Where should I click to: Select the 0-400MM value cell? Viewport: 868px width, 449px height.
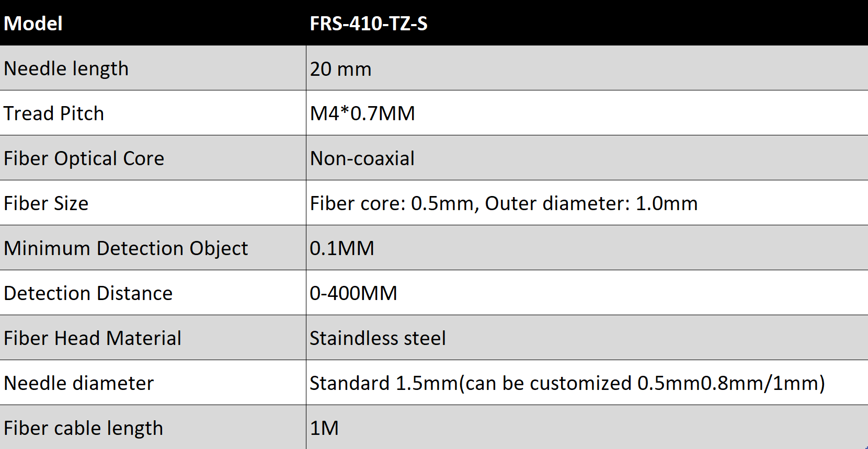587,293
